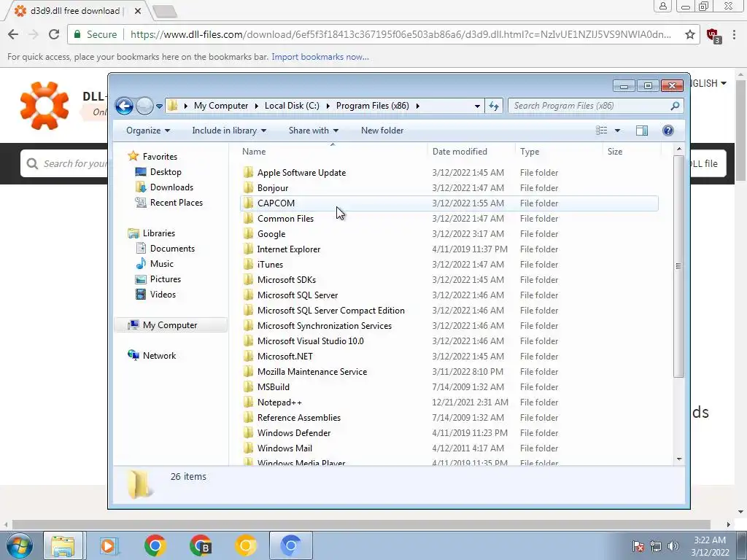Click the Explorer Forward arrow button
This screenshot has height=560, width=747.
pyautogui.click(x=144, y=106)
